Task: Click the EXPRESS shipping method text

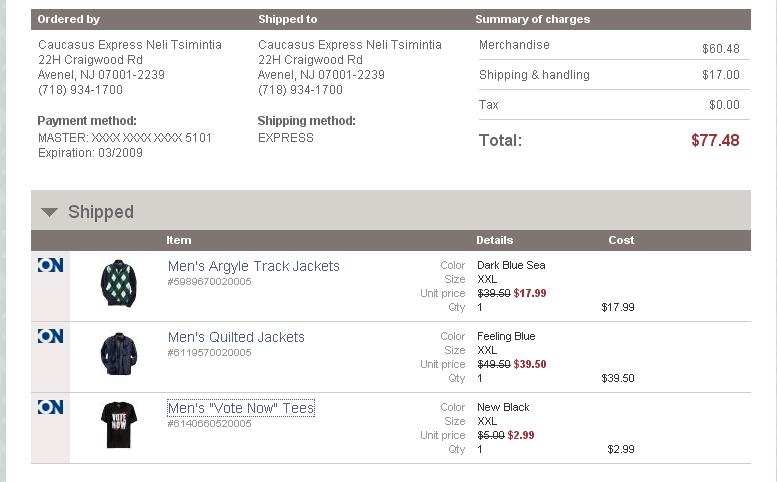Action: (x=286, y=138)
